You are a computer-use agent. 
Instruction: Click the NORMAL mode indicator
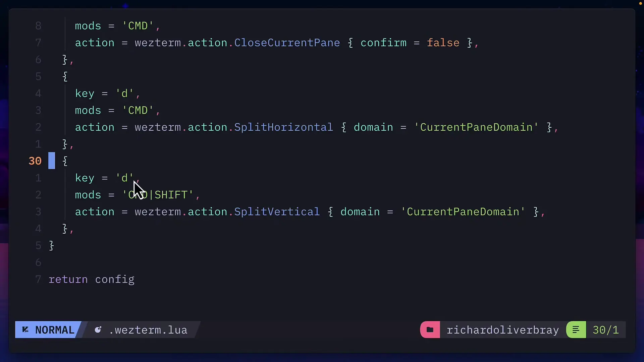coord(54,330)
